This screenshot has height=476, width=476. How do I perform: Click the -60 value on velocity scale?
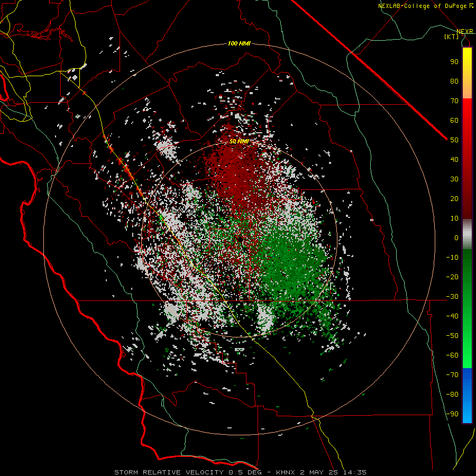point(452,355)
